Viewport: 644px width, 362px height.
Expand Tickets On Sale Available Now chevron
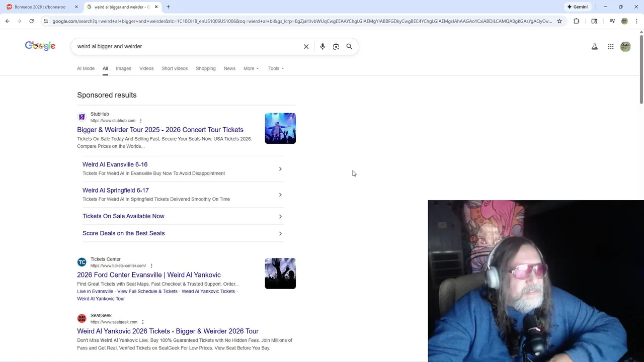pyautogui.click(x=280, y=216)
